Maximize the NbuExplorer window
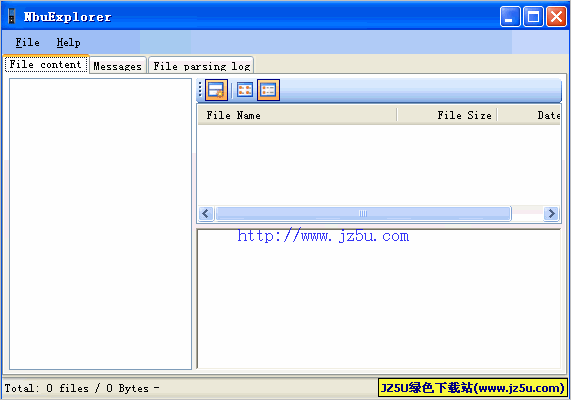This screenshot has width=571, height=400. pos(533,16)
